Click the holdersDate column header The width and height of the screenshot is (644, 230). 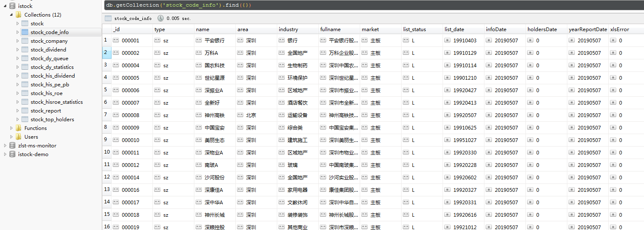coord(547,29)
